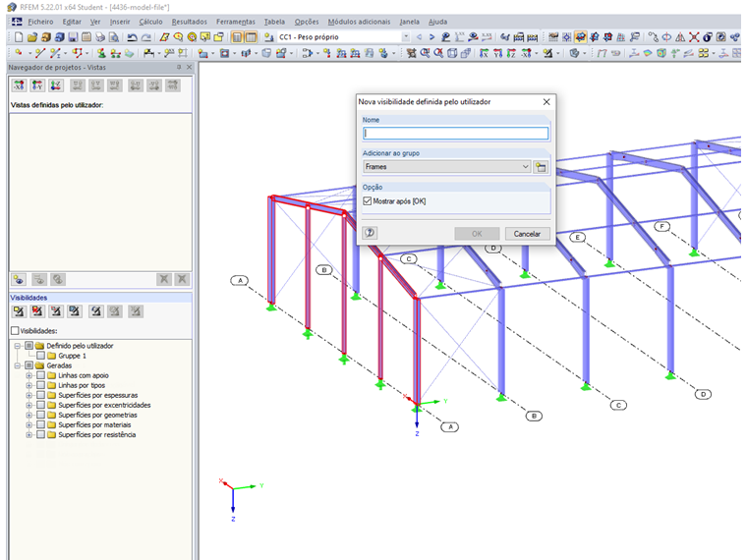
Task: Click the isometric cube view icon
Action: (x=452, y=53)
